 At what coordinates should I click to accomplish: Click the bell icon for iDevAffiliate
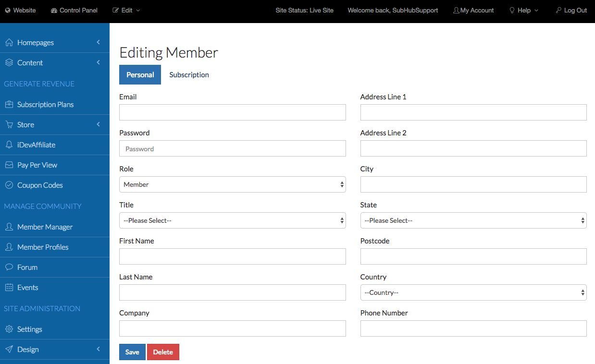pyautogui.click(x=9, y=145)
